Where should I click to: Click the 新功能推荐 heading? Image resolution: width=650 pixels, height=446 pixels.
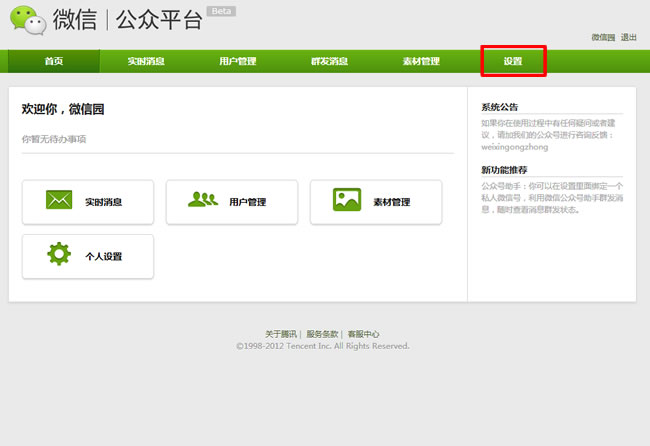point(504,170)
